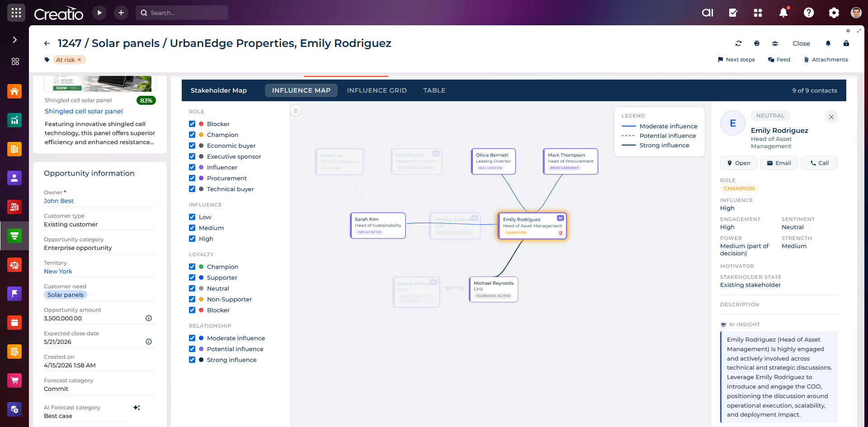This screenshot has height=427, width=868.
Task: Click the top Search input field
Action: click(185, 13)
